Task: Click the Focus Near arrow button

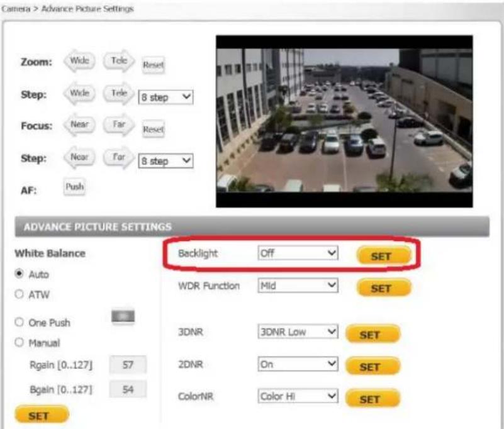Action: pyautogui.click(x=79, y=125)
